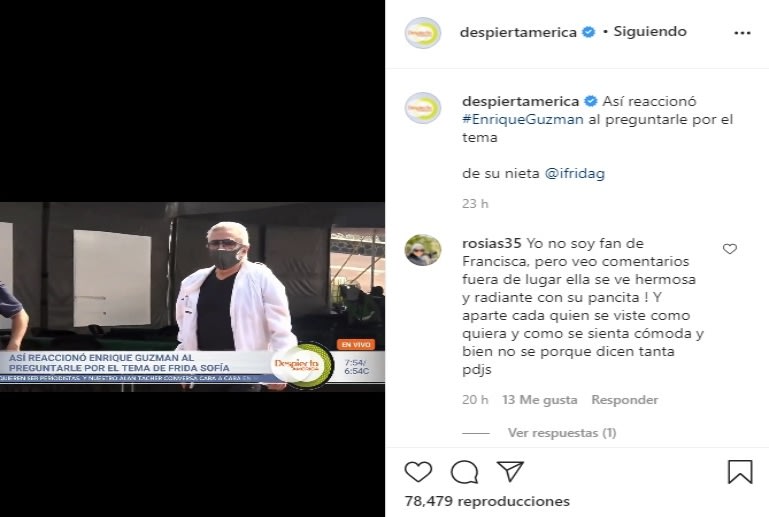Open the 23 h caption timestamp
Image resolution: width=769 pixels, height=517 pixels.
(x=475, y=204)
